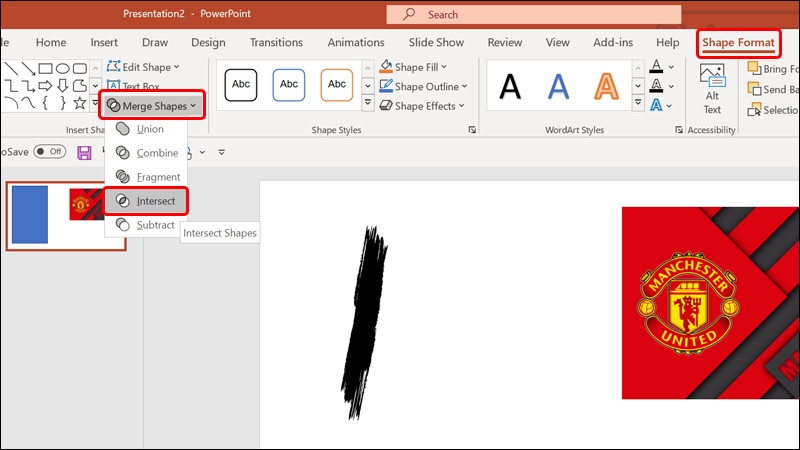
Task: Click the Save floppy disk icon
Action: tap(84, 153)
